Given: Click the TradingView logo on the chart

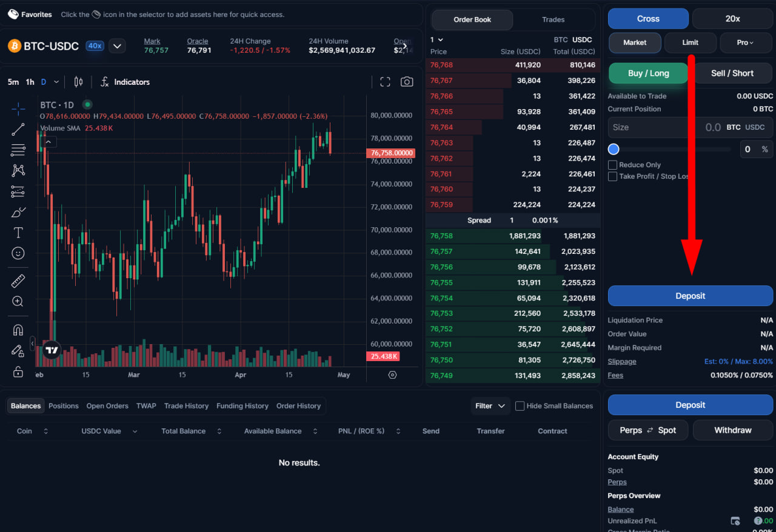Looking at the screenshot, I should click(x=52, y=350).
